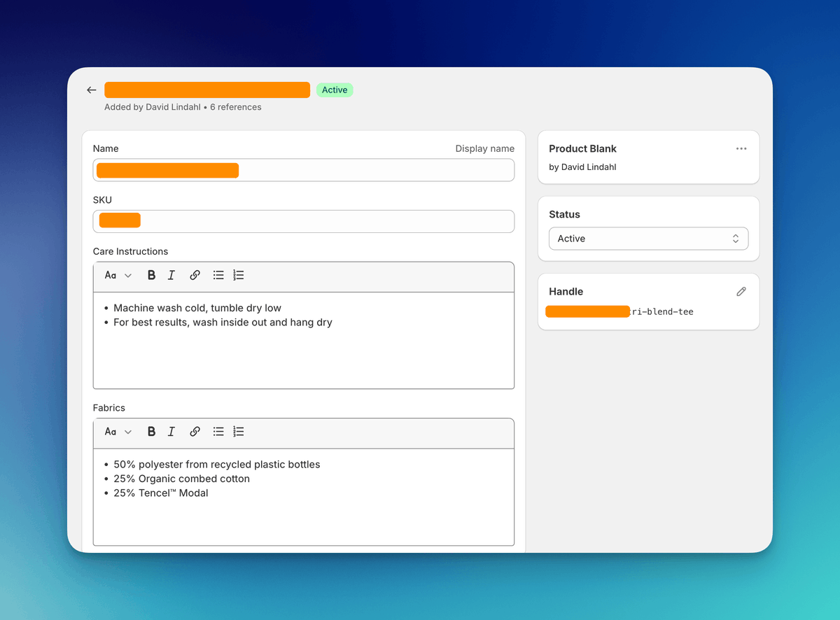Open text style dropdown in Fabrics toolbar
The height and width of the screenshot is (620, 840).
[x=118, y=432]
